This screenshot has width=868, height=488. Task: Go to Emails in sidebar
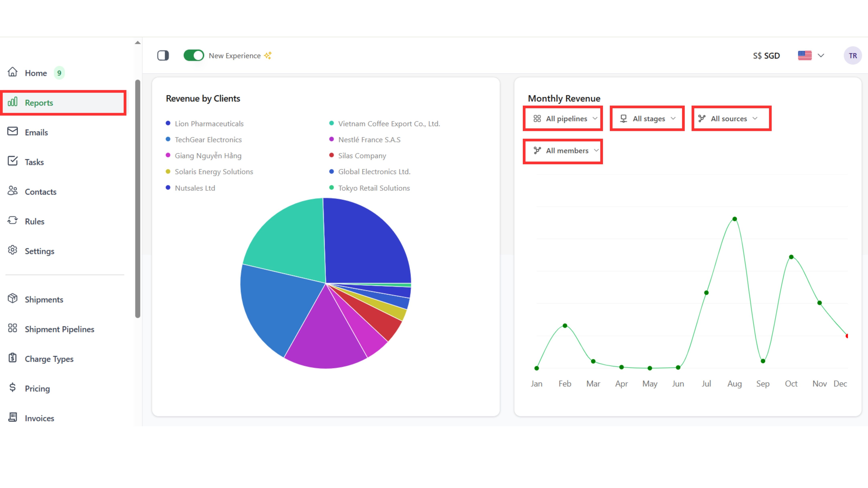[36, 132]
